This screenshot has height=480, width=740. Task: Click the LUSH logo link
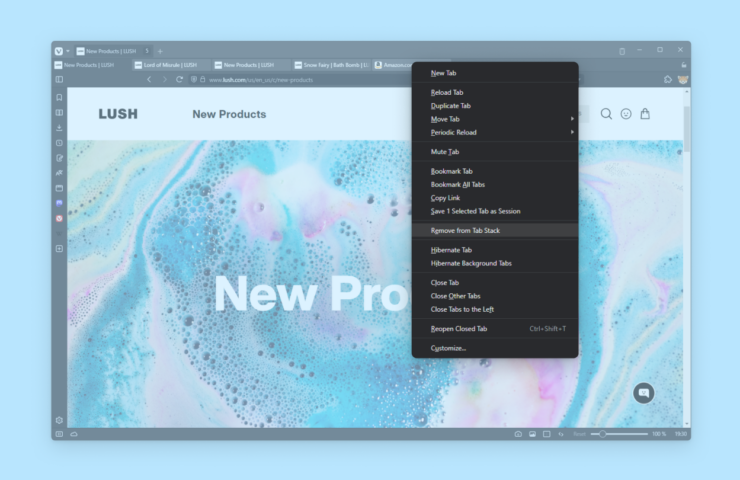pyautogui.click(x=118, y=114)
